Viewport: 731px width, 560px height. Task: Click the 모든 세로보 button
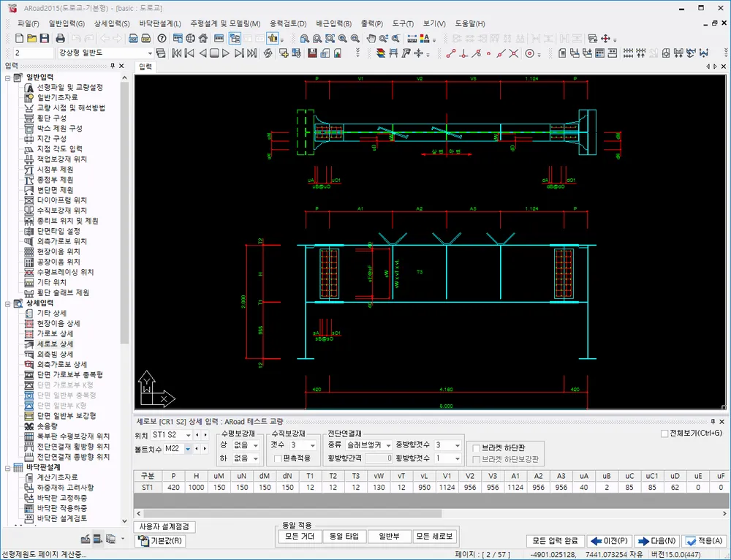coord(434,537)
